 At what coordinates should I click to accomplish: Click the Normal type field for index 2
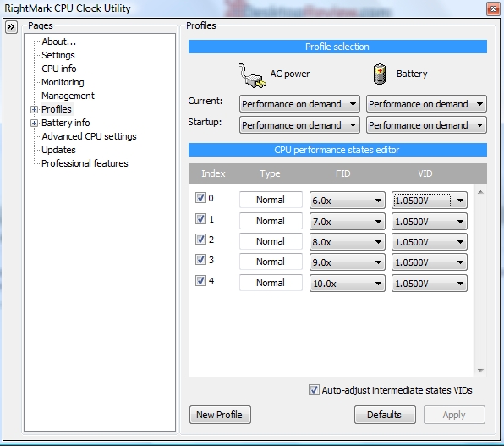click(x=271, y=241)
